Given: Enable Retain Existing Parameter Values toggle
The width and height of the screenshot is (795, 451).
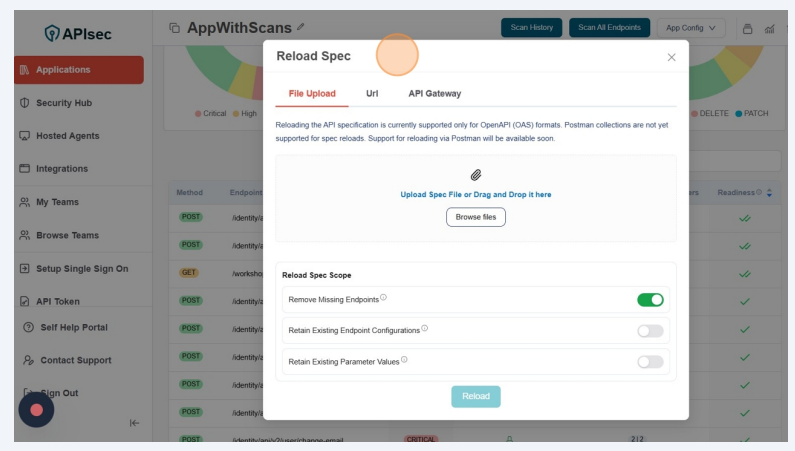Looking at the screenshot, I should click(x=650, y=361).
